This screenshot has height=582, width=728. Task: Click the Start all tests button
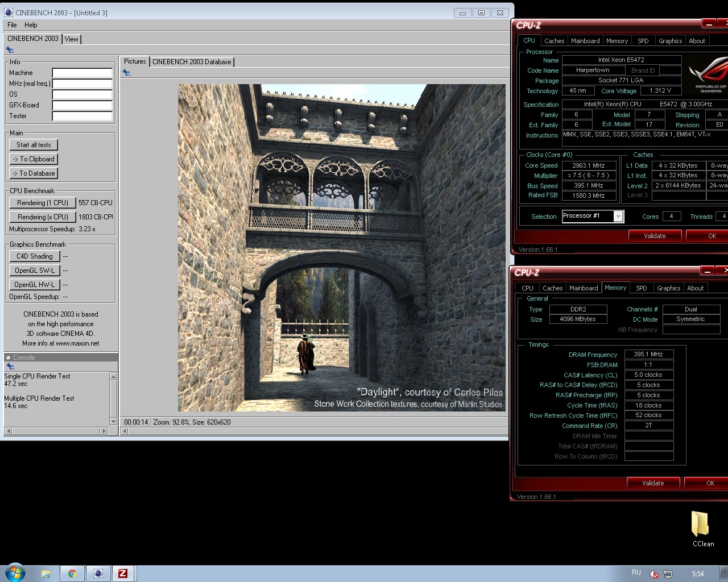click(34, 145)
